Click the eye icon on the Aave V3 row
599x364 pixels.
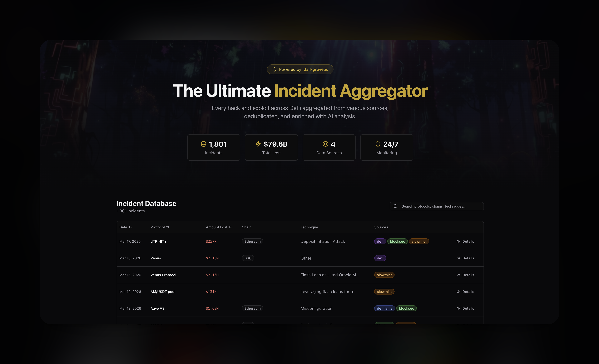[458, 308]
